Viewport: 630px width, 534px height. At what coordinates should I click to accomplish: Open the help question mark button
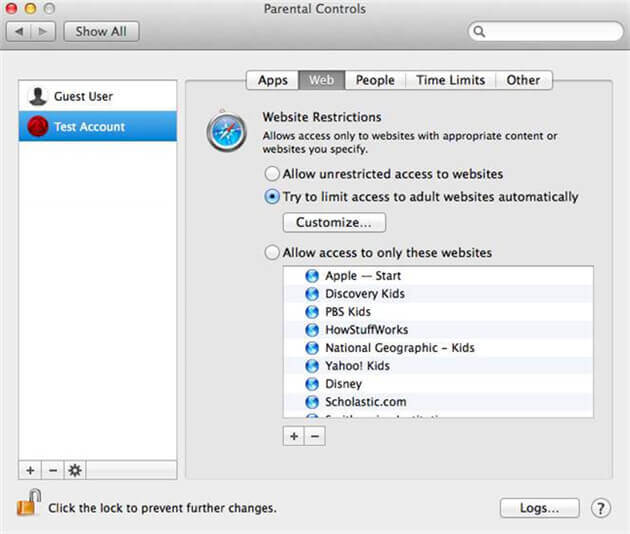pyautogui.click(x=600, y=508)
